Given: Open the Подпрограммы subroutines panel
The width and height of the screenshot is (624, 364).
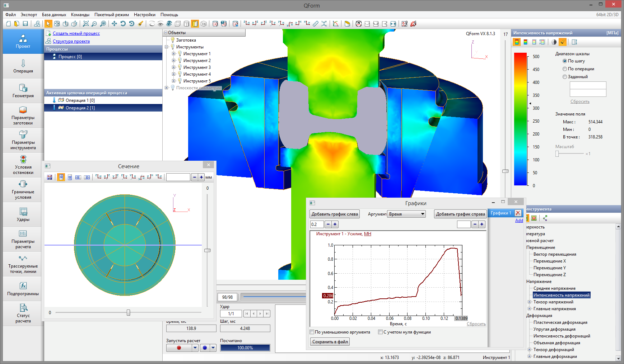Looking at the screenshot, I should 23,289.
